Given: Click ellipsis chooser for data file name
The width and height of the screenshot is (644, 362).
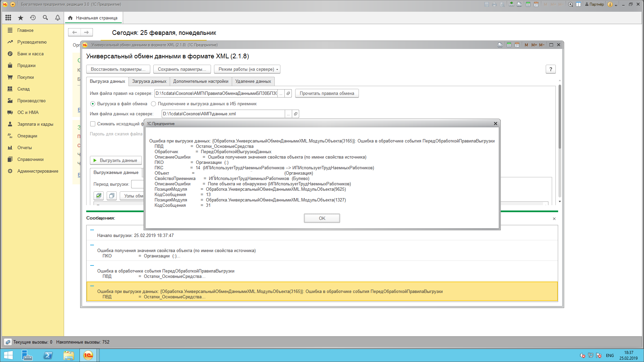Looking at the screenshot, I should pyautogui.click(x=288, y=114).
